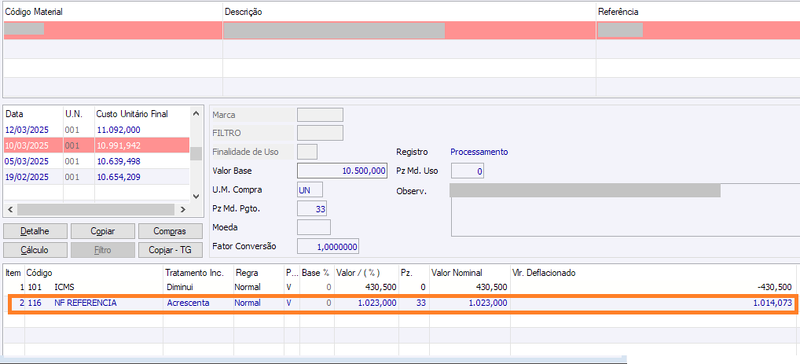Click the Vlr. Deflacionado column header
Image resolution: width=800 pixels, height=364 pixels.
[x=544, y=273]
